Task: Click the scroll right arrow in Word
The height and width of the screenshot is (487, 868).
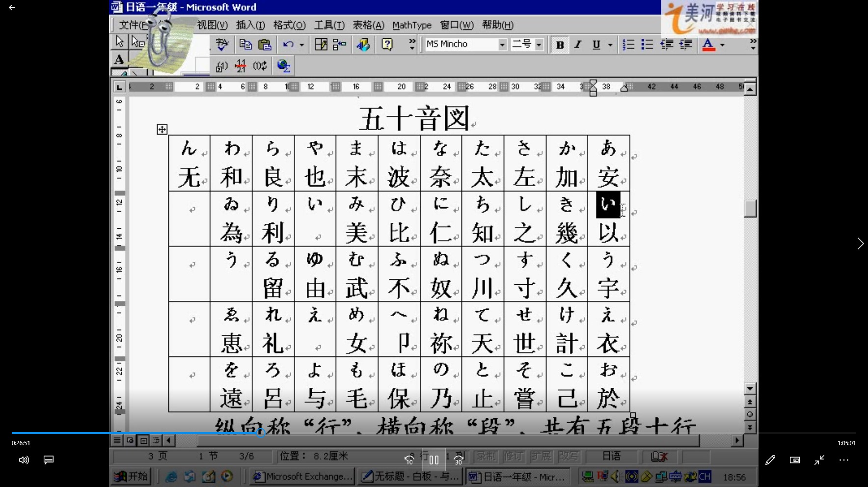Action: coord(737,440)
